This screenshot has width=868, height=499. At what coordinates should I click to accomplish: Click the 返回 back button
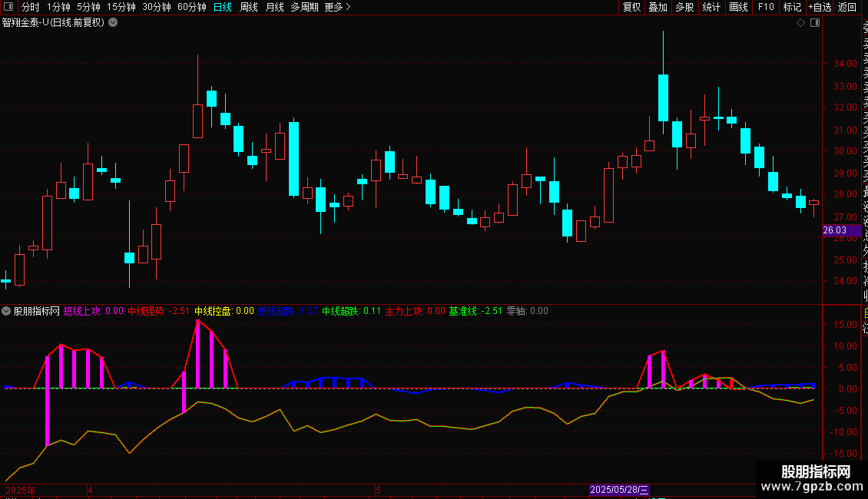pyautogui.click(x=847, y=7)
